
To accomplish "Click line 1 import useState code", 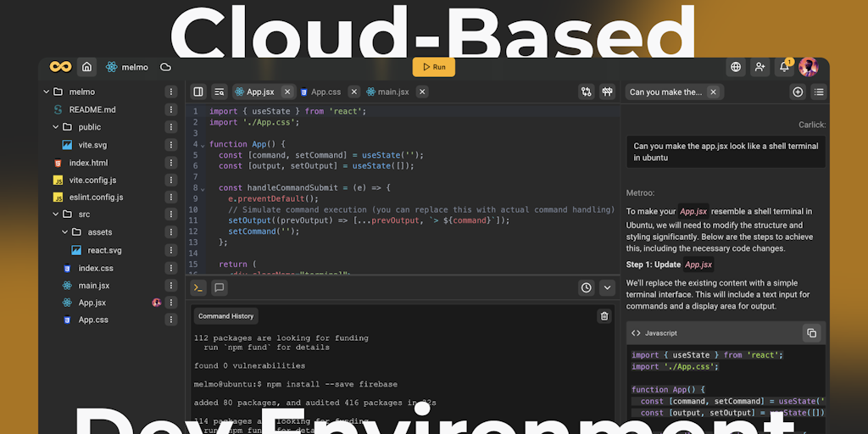I will (288, 111).
